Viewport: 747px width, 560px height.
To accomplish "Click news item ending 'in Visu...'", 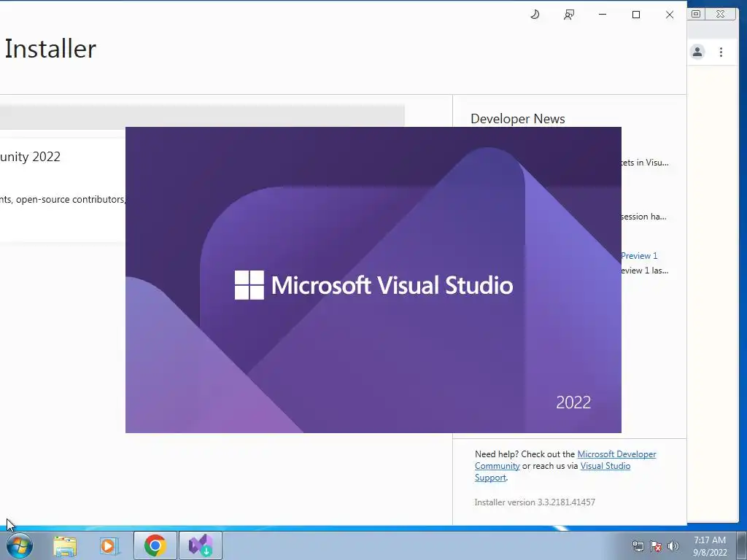I will 645,163.
